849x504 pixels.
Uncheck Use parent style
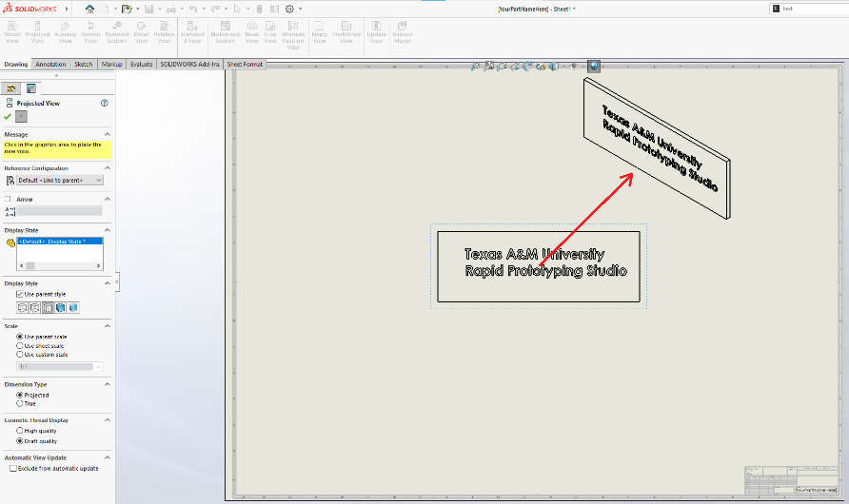pyautogui.click(x=20, y=294)
